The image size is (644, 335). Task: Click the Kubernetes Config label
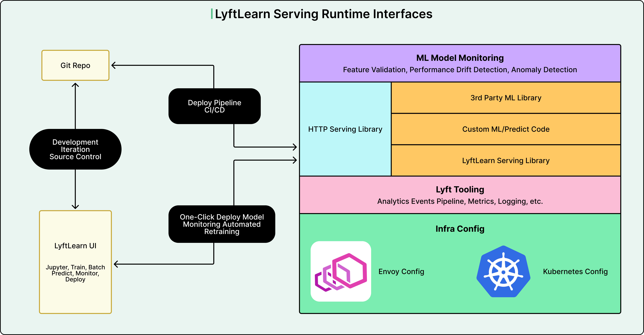(575, 272)
